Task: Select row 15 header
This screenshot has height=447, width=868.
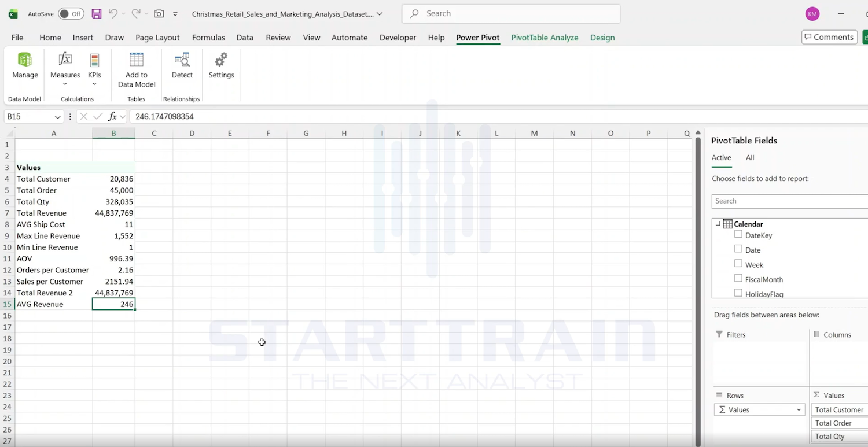Action: pyautogui.click(x=8, y=304)
